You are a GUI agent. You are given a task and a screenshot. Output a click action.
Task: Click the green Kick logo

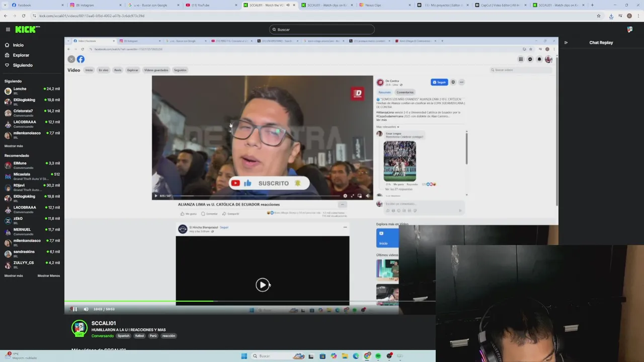(x=27, y=30)
